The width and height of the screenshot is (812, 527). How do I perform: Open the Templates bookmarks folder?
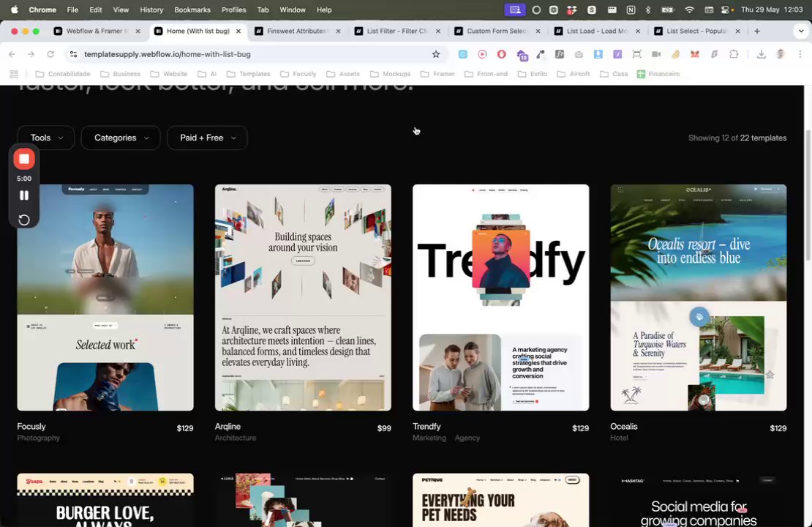pos(249,74)
